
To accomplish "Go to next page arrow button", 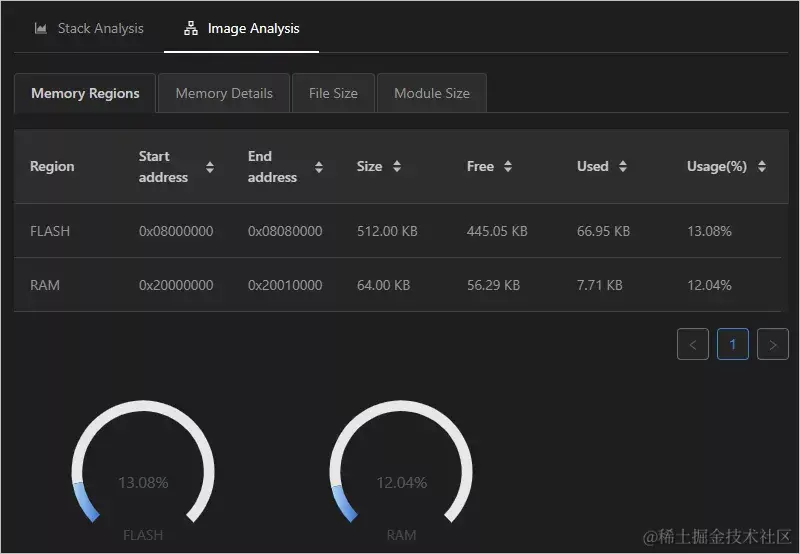I will pos(773,344).
